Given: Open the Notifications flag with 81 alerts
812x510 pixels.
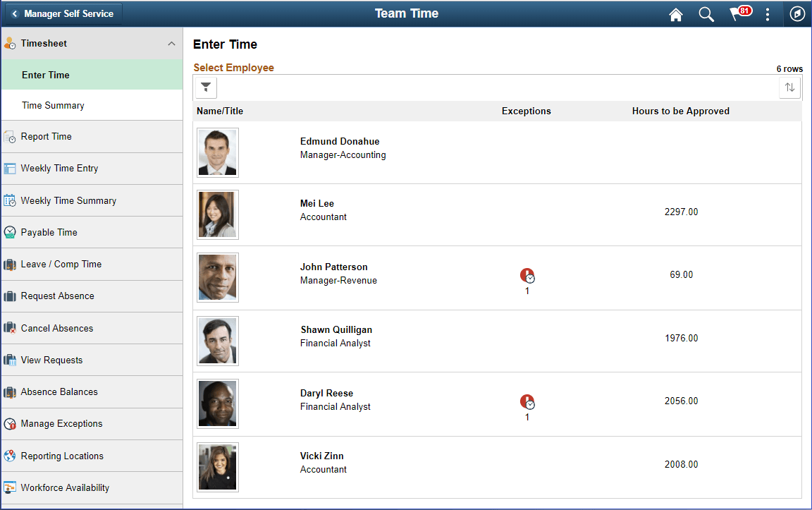Looking at the screenshot, I should (737, 13).
